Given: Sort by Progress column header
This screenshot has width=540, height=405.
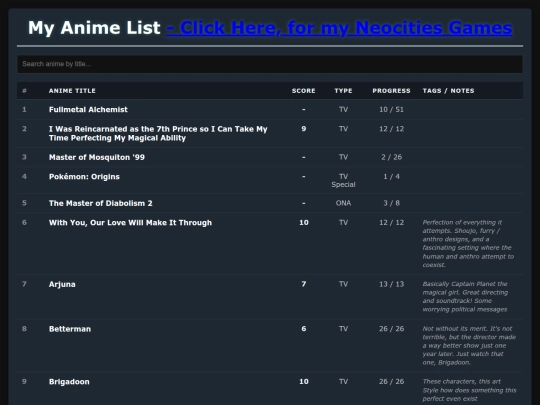Looking at the screenshot, I should tap(391, 91).
